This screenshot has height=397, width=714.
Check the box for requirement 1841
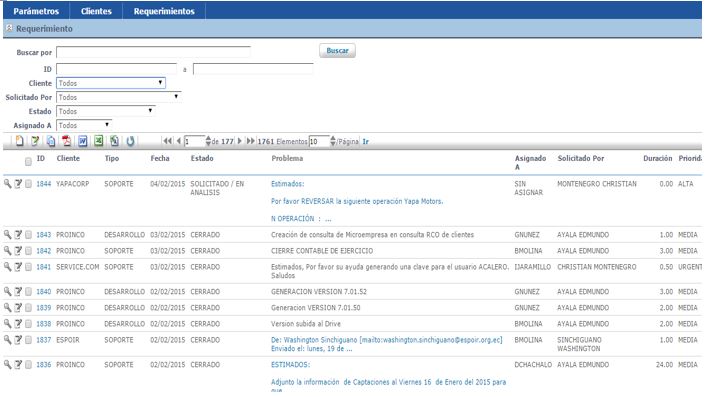(x=28, y=267)
